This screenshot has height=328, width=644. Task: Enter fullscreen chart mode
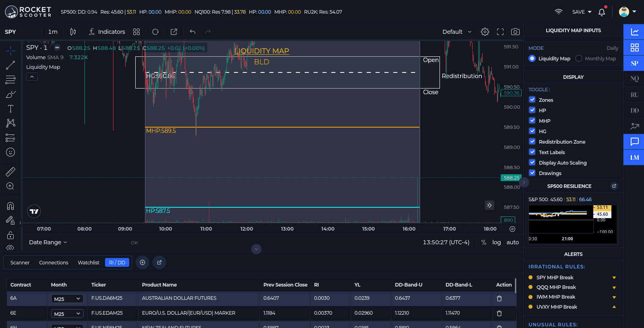500,32
